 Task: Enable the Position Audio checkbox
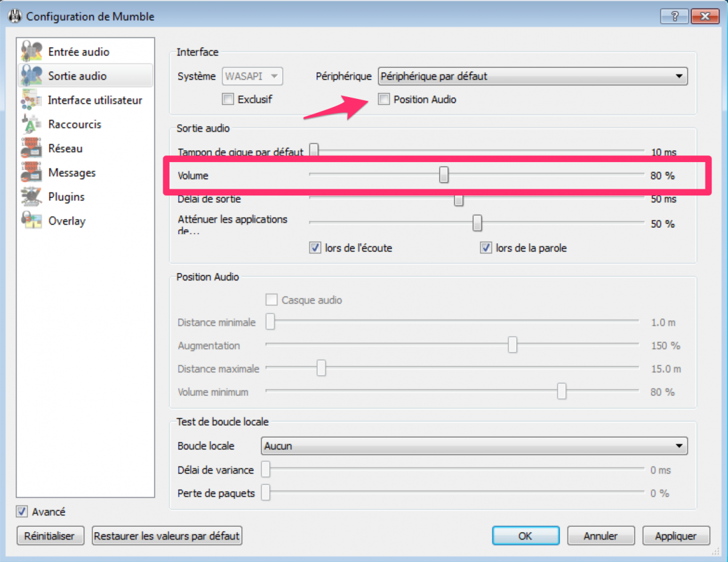(x=383, y=100)
